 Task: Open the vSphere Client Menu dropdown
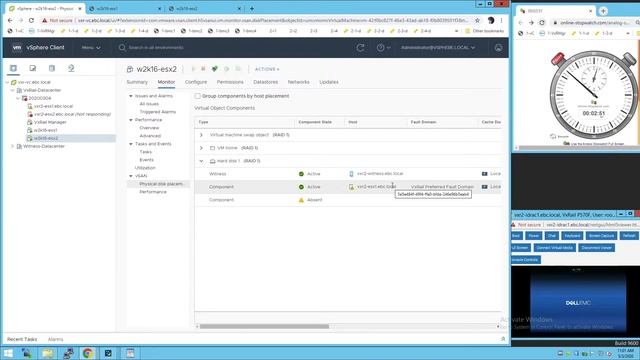click(x=91, y=48)
